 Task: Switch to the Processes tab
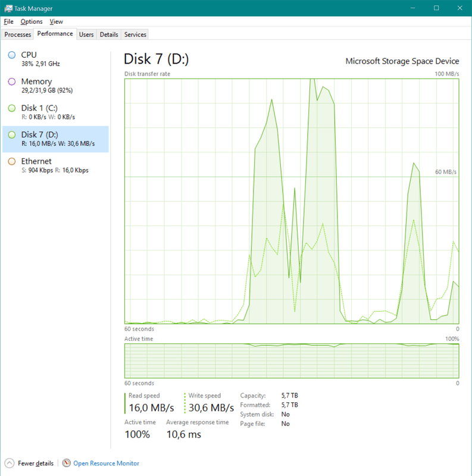(18, 35)
